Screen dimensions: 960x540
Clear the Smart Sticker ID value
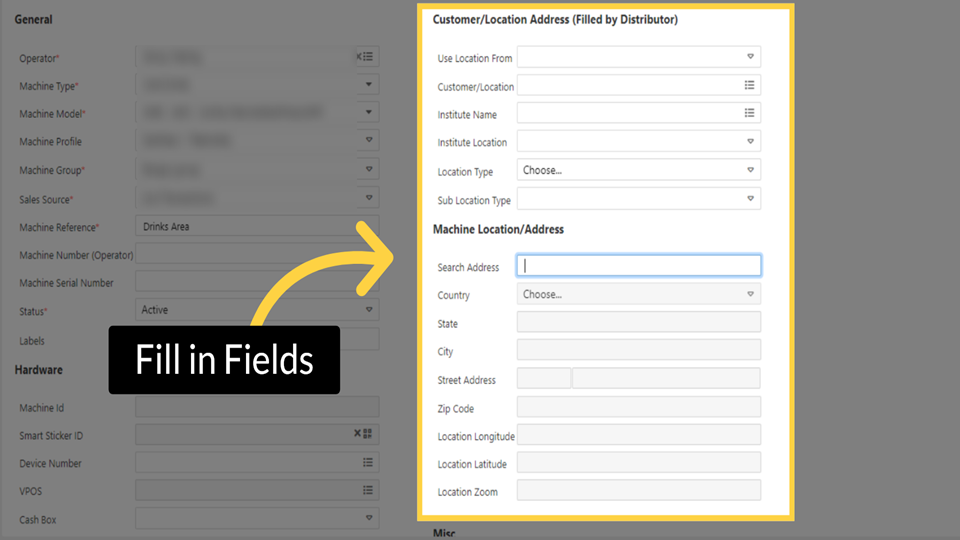[x=357, y=434]
